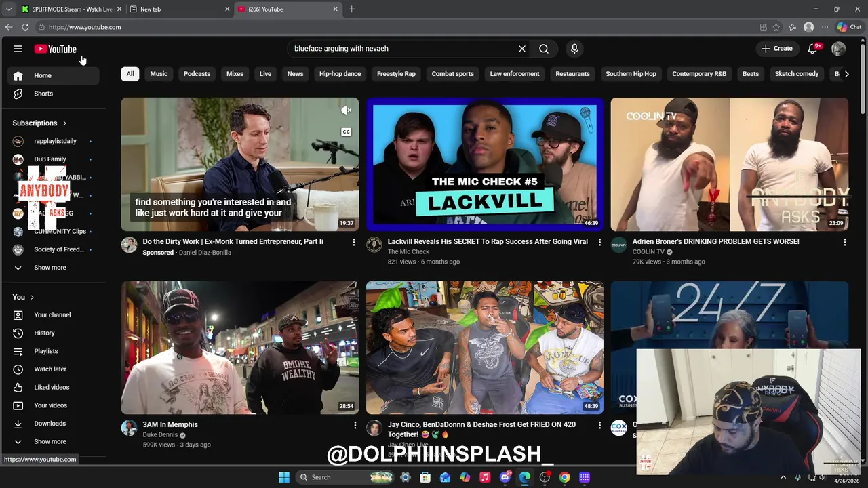Image resolution: width=868 pixels, height=488 pixels.
Task: Play Lackvill Mic Check #5 thumbnail
Action: click(x=485, y=165)
